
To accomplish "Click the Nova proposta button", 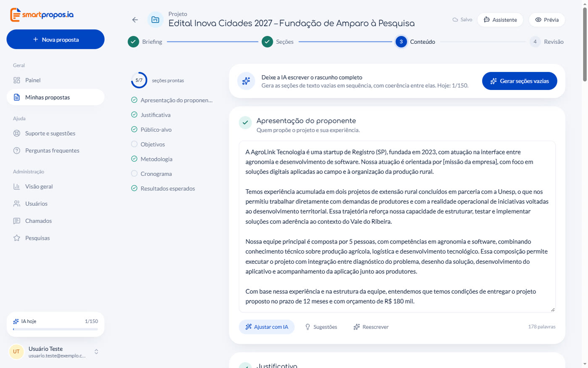I will tap(55, 40).
